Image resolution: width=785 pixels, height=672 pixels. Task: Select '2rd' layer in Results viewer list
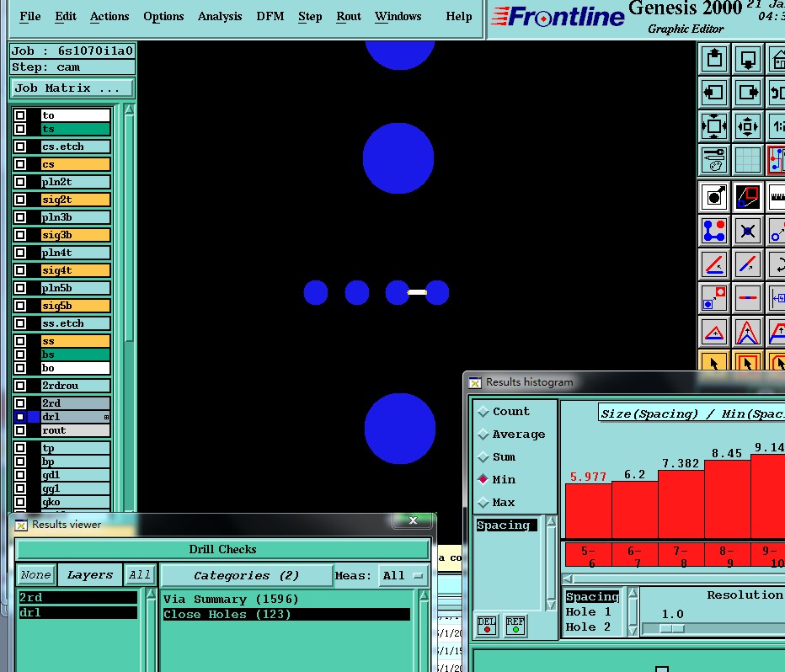coord(77,597)
